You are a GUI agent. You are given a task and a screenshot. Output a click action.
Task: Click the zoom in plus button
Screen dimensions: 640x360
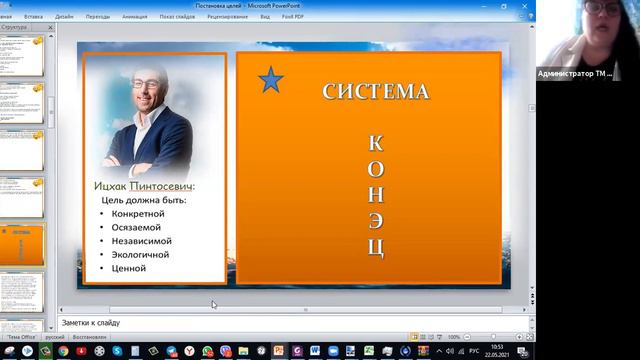[519, 337]
